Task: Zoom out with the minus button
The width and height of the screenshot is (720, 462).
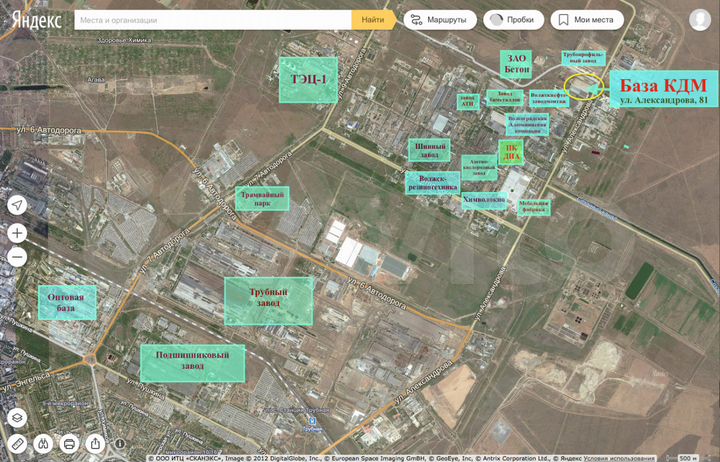Action: click(x=18, y=257)
